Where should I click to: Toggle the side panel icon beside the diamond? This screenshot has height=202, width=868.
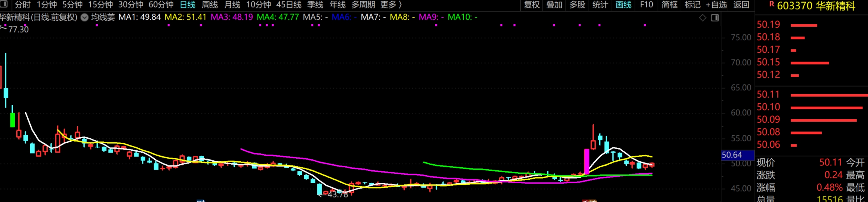point(714,18)
